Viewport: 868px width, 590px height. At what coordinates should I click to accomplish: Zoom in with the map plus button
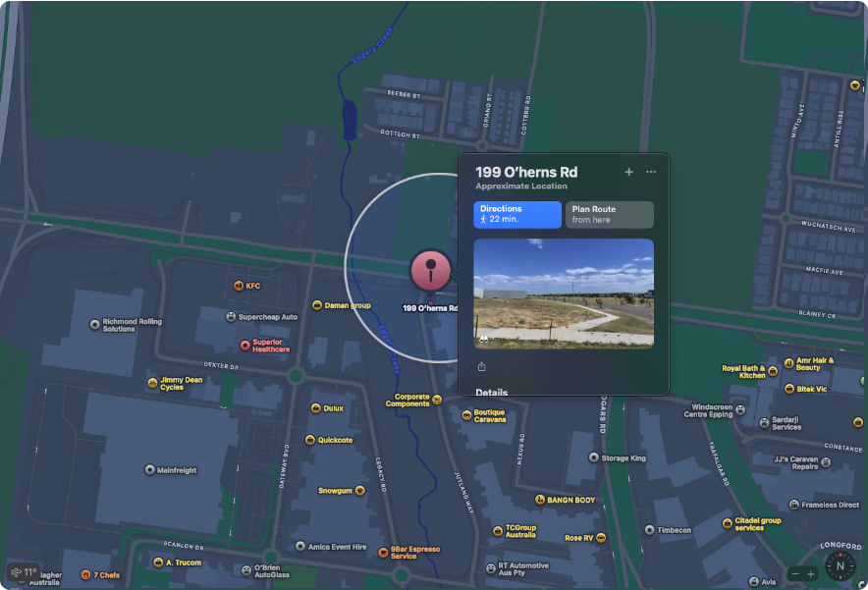(810, 574)
